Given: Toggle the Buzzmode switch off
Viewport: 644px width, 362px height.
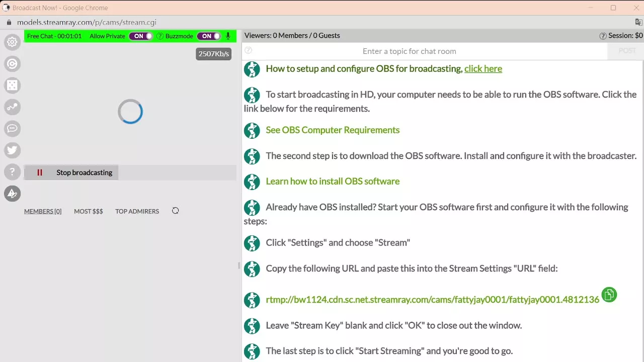Looking at the screenshot, I should click(x=208, y=36).
